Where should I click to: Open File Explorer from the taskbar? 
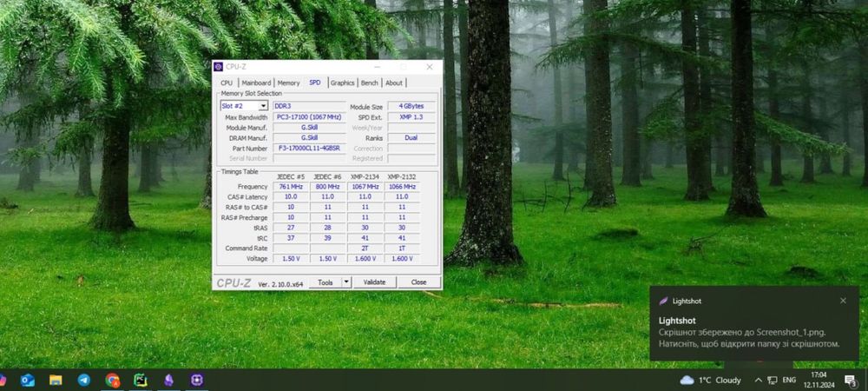tap(56, 380)
